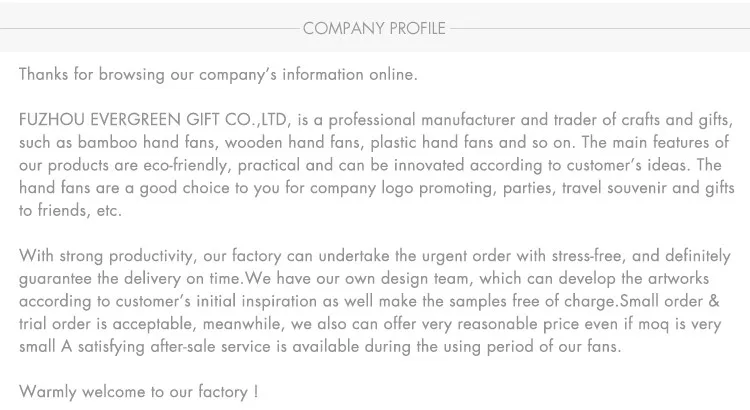
Task: Click the phrase "trial order is acceptable"
Action: (x=104, y=324)
